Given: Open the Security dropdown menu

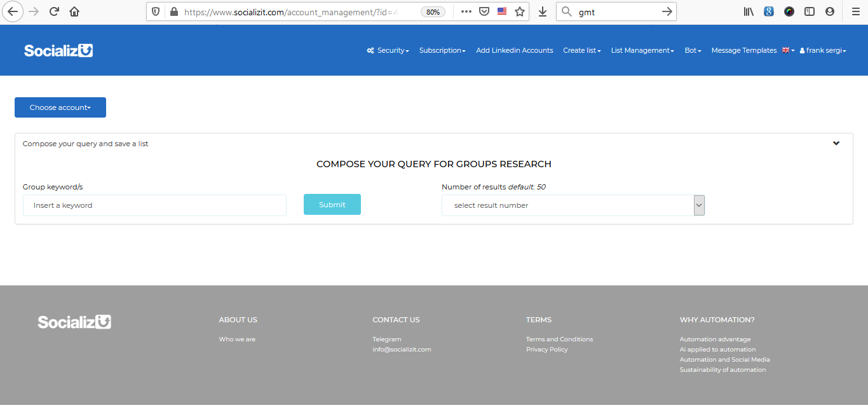Looking at the screenshot, I should (388, 50).
